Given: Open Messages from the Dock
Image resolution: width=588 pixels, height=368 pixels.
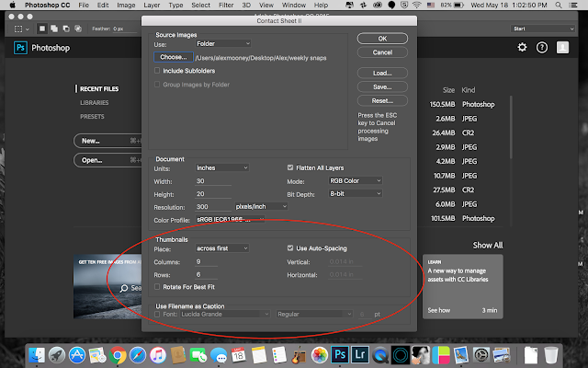Looking at the screenshot, I should click(219, 355).
